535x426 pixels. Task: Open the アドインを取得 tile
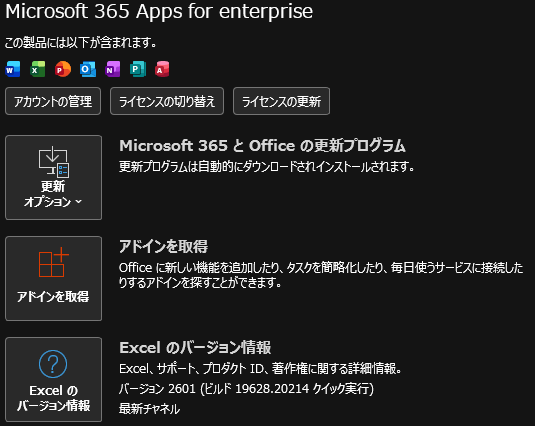[x=54, y=279]
